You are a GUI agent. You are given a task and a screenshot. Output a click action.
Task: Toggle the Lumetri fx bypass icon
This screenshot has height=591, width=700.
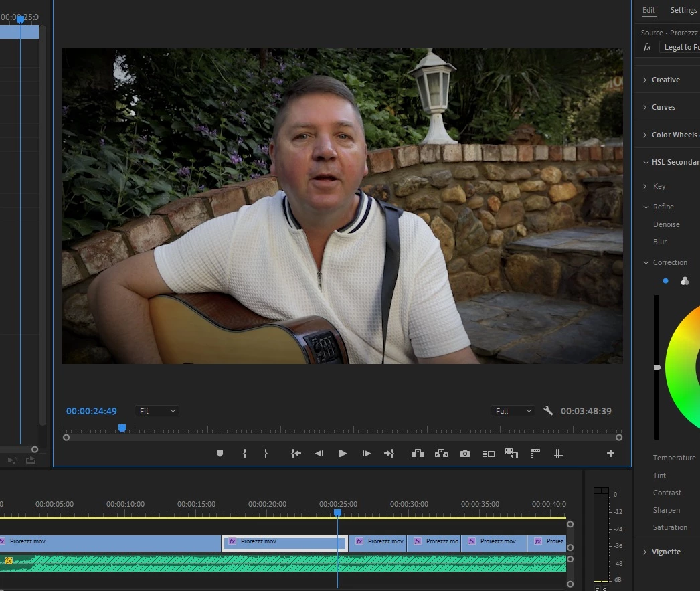pyautogui.click(x=647, y=47)
